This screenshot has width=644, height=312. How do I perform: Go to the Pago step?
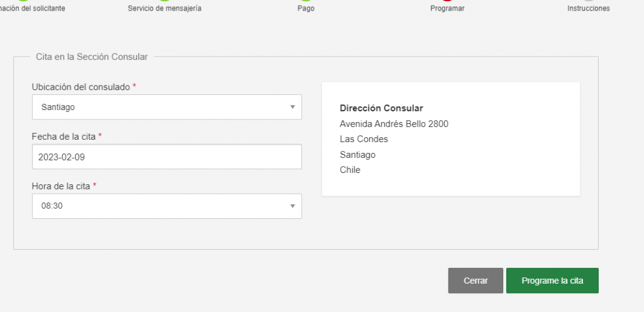(306, 8)
